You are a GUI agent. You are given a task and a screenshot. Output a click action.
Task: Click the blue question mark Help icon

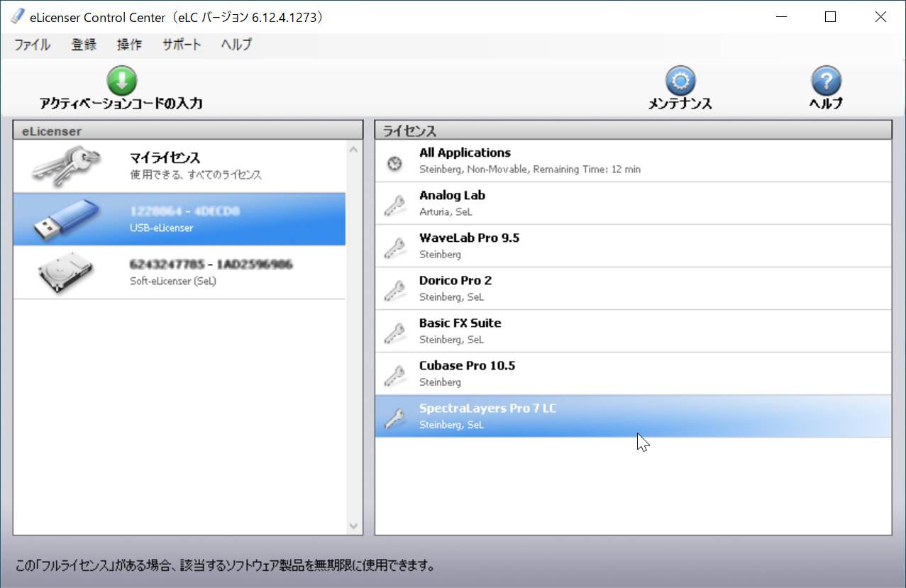tap(826, 81)
